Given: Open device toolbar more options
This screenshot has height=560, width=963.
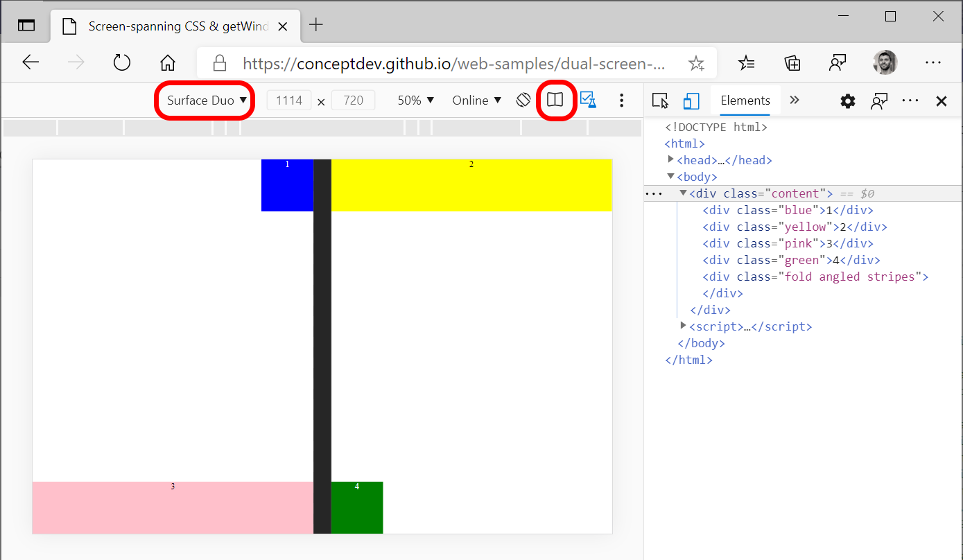Looking at the screenshot, I should point(621,100).
